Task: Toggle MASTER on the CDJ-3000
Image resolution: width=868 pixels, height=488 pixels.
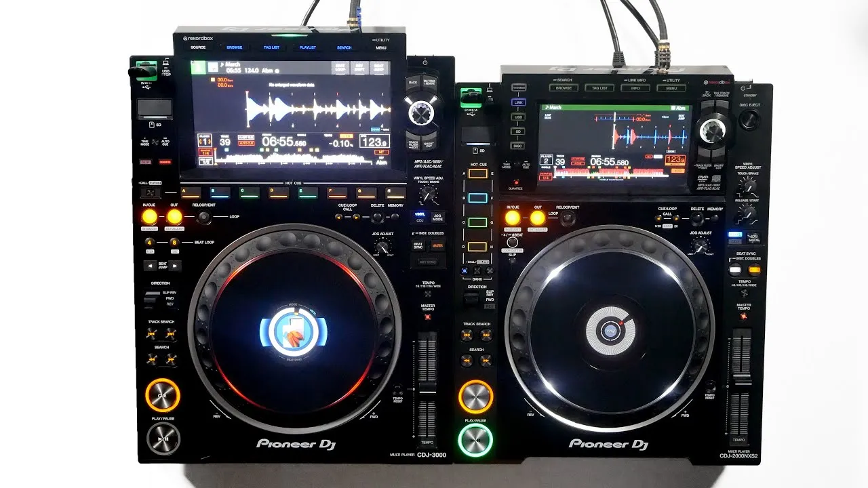Action: [437, 245]
